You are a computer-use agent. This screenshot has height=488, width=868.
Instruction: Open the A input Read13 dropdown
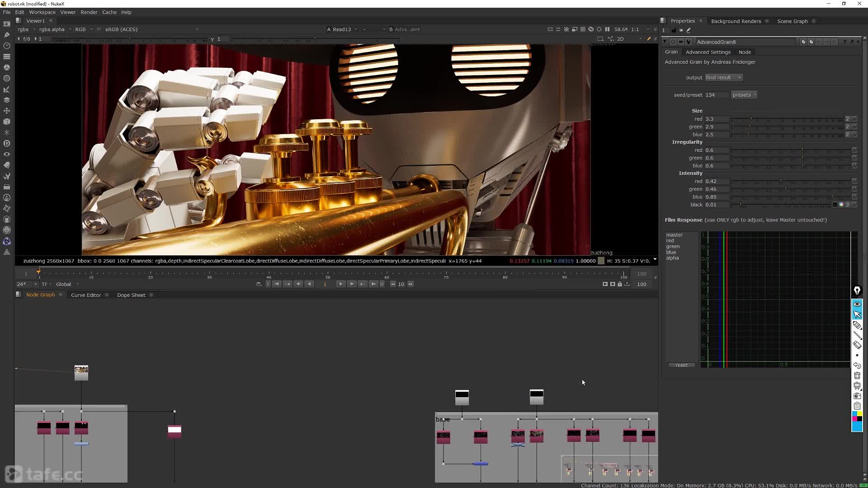point(342,29)
